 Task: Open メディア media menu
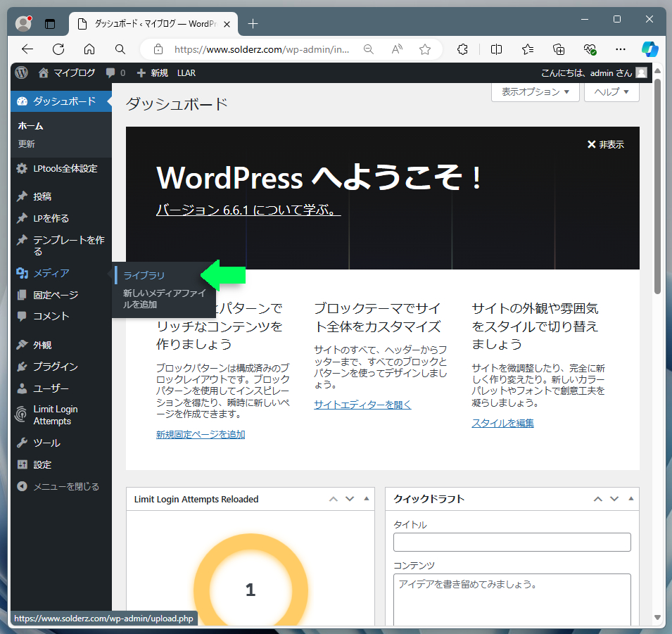coord(61,273)
